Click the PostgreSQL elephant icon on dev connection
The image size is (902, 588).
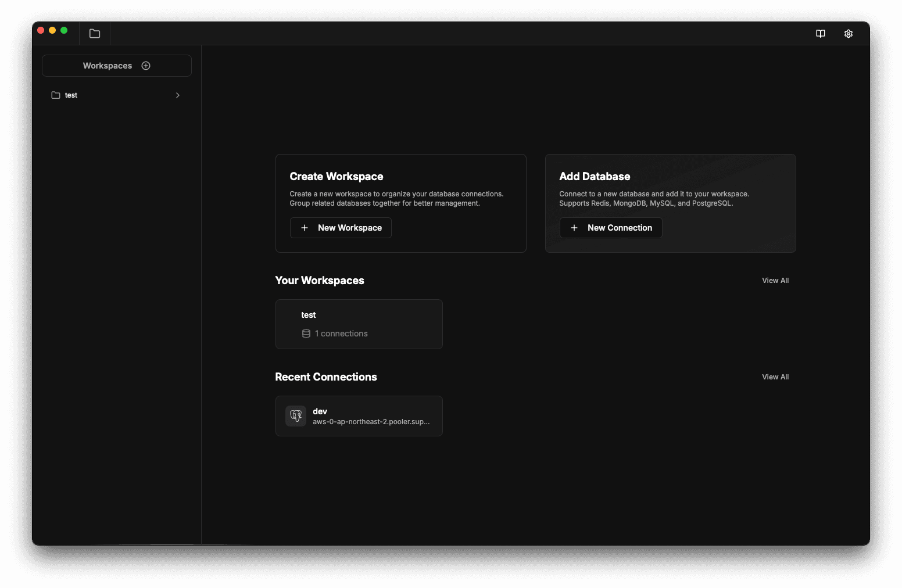296,416
